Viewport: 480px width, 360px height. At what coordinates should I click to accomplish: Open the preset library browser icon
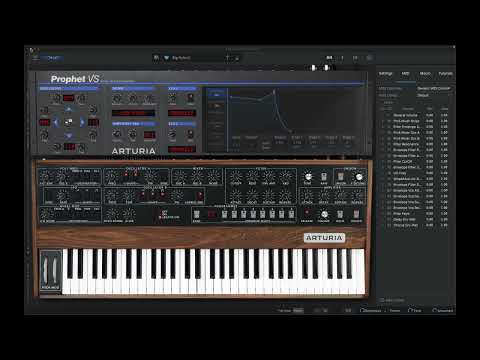(156, 58)
